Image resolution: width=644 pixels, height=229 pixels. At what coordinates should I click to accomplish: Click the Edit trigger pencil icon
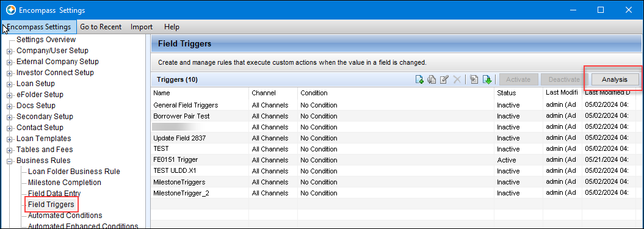click(444, 79)
